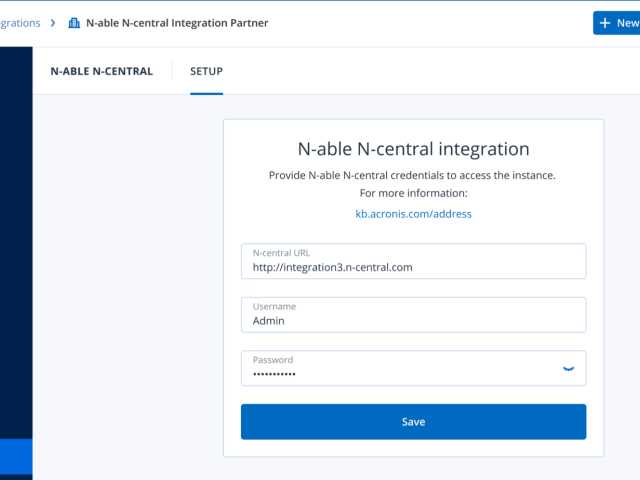Viewport: 640px width, 480px height.
Task: Click N-able N-central Integration Partner breadcrumb
Action: [x=177, y=23]
